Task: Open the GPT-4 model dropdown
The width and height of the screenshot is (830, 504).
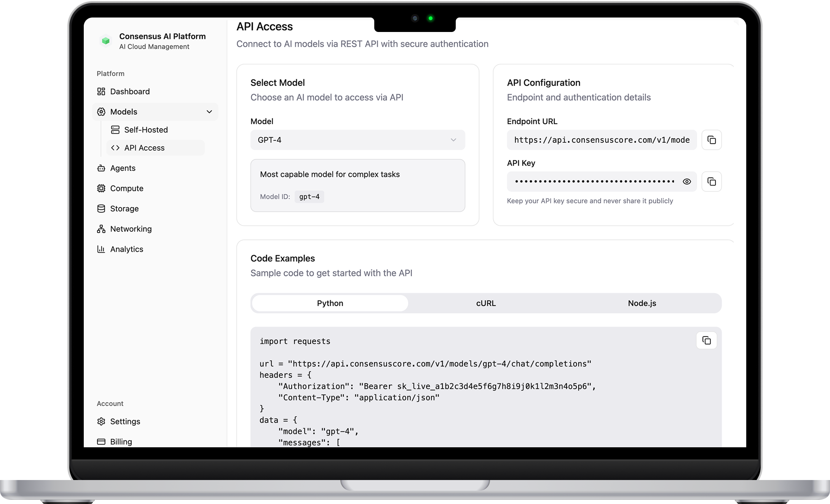Action: (x=357, y=140)
